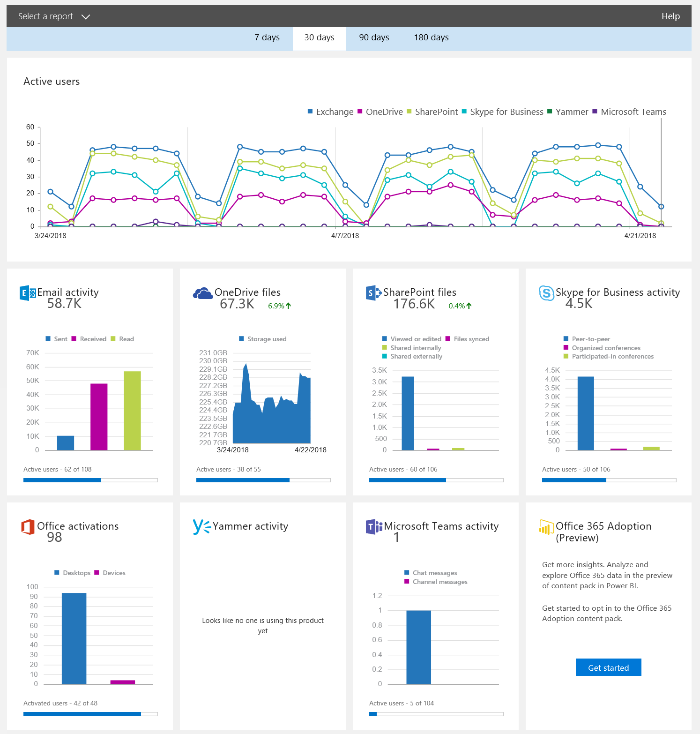700x734 pixels.
Task: Click the Desktops bar in Office activations
Action: point(74,638)
